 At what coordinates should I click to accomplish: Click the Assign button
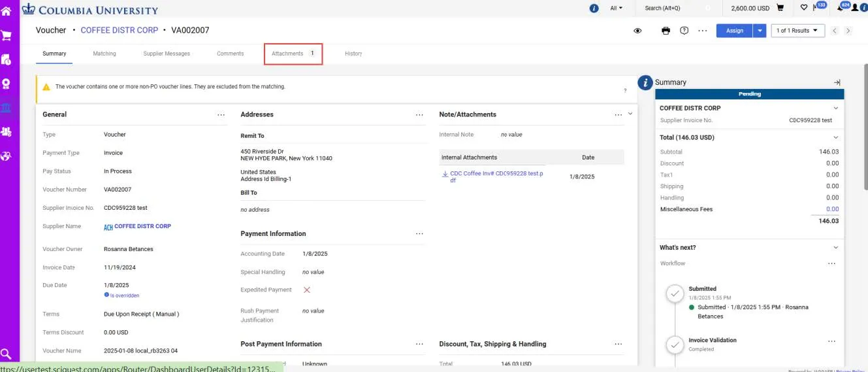click(735, 31)
